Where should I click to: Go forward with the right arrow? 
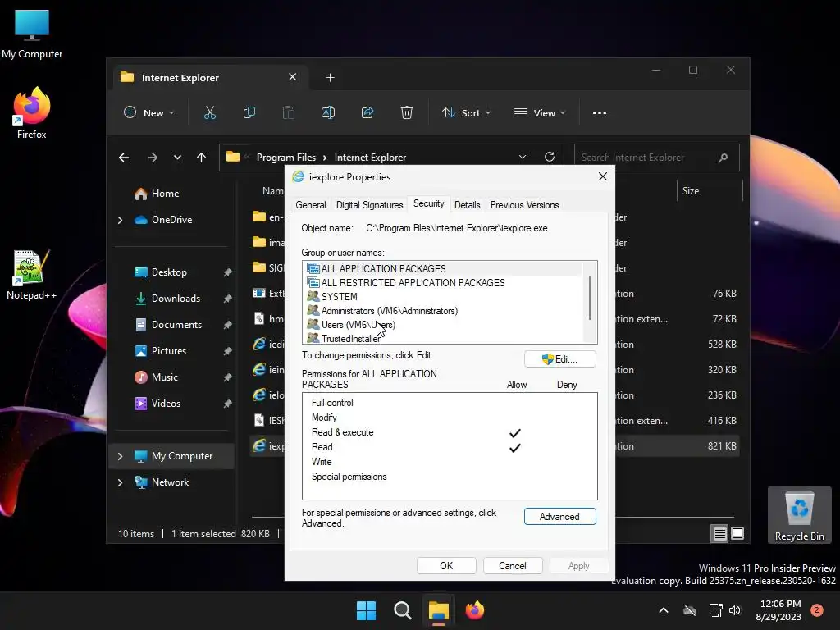tap(153, 157)
